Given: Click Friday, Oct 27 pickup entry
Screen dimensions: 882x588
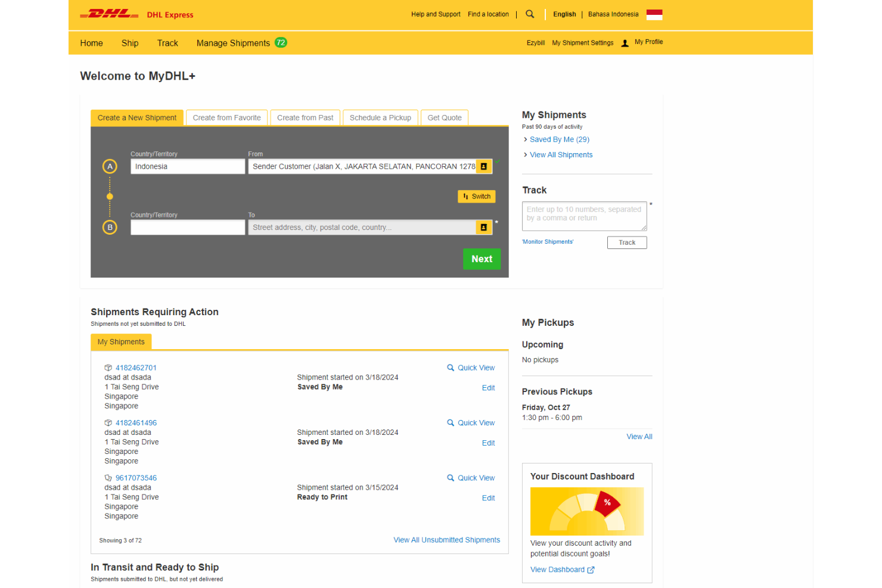Looking at the screenshot, I should point(546,407).
